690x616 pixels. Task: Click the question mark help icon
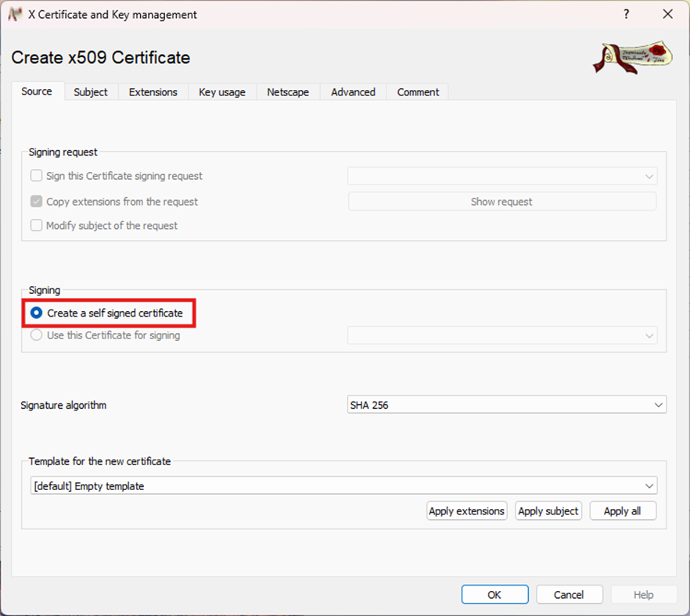tap(626, 14)
